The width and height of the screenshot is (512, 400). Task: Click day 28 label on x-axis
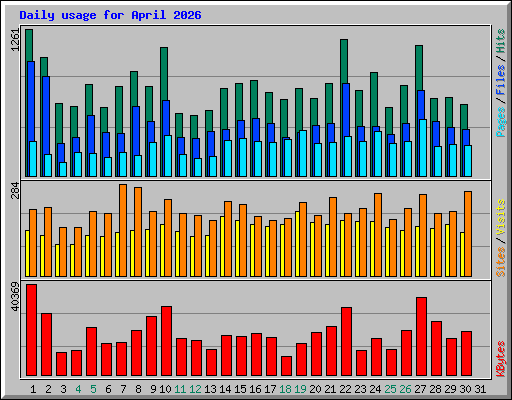click(x=435, y=389)
